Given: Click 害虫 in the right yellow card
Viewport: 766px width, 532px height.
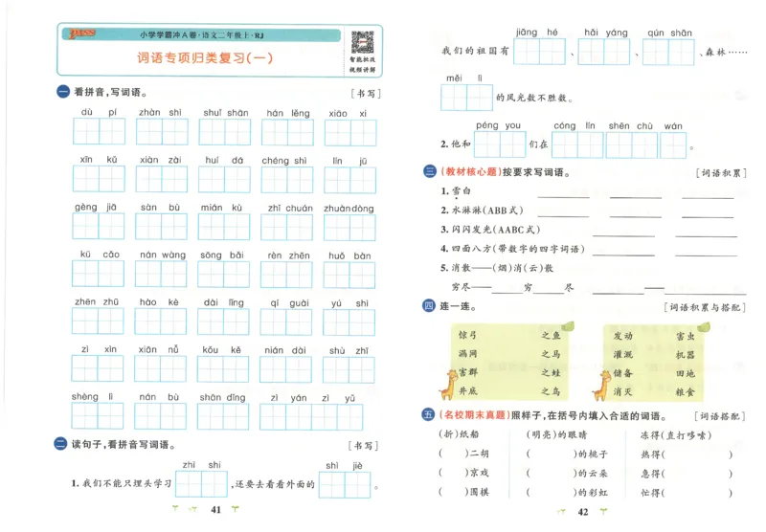Looking at the screenshot, I should pyautogui.click(x=685, y=336).
